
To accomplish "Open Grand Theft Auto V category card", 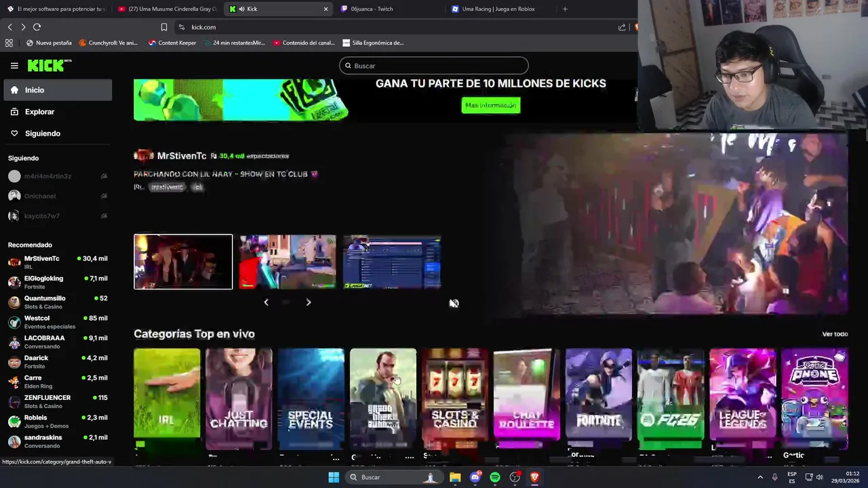I will (382, 399).
